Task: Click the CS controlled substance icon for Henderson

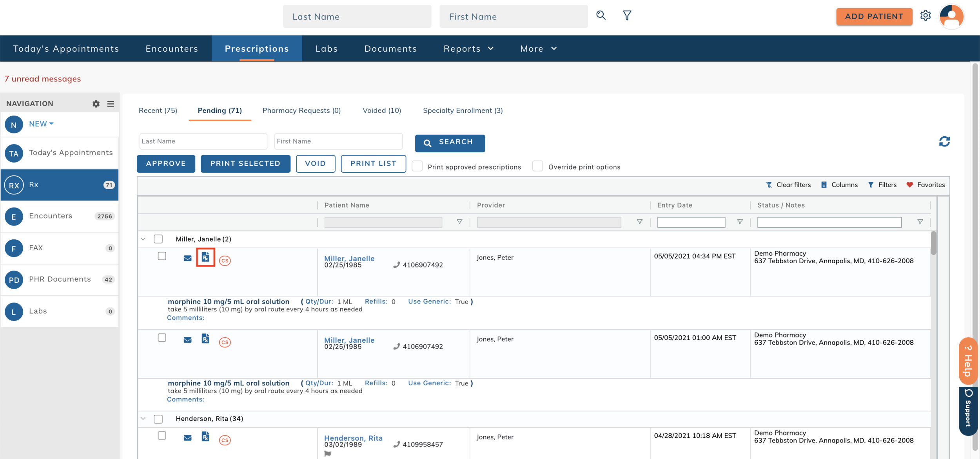Action: pos(225,440)
